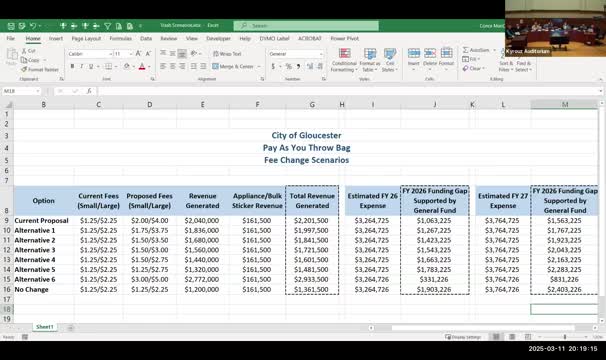Switch to the Page Layout tab

point(86,38)
